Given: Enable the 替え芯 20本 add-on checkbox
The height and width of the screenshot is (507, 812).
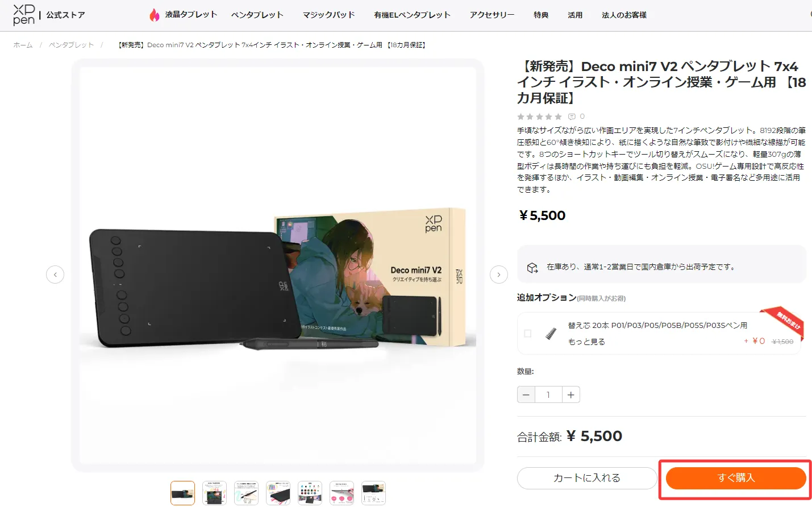Looking at the screenshot, I should 527,334.
